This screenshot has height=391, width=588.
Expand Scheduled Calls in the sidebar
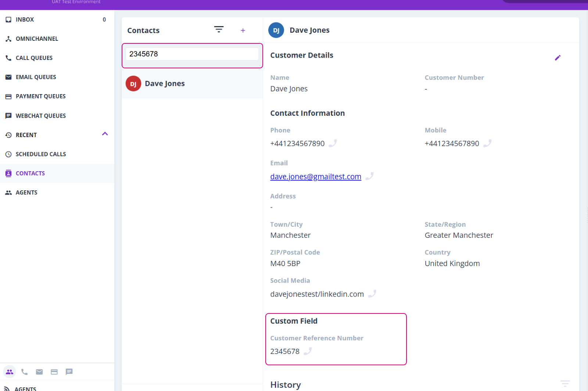[x=41, y=154]
